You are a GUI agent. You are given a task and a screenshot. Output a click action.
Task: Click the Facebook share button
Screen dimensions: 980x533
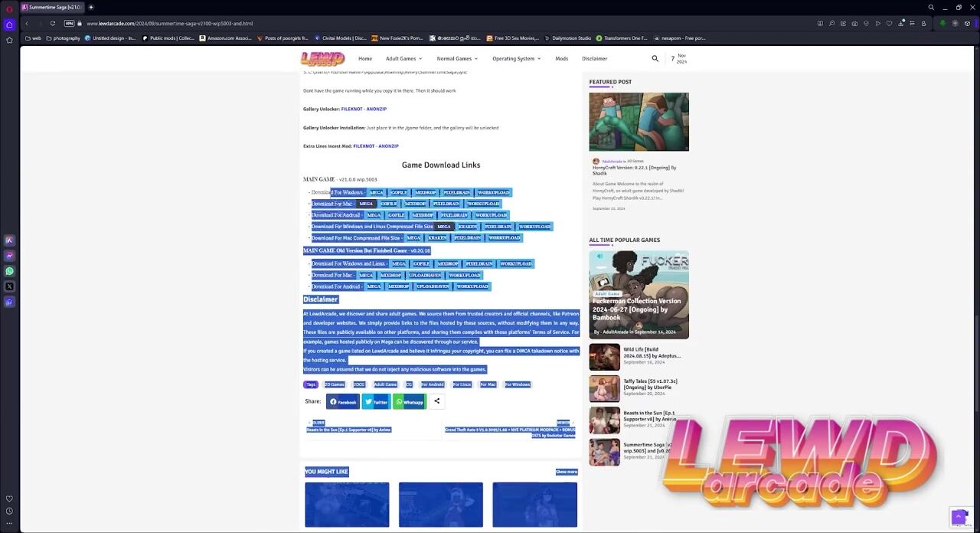tap(342, 401)
